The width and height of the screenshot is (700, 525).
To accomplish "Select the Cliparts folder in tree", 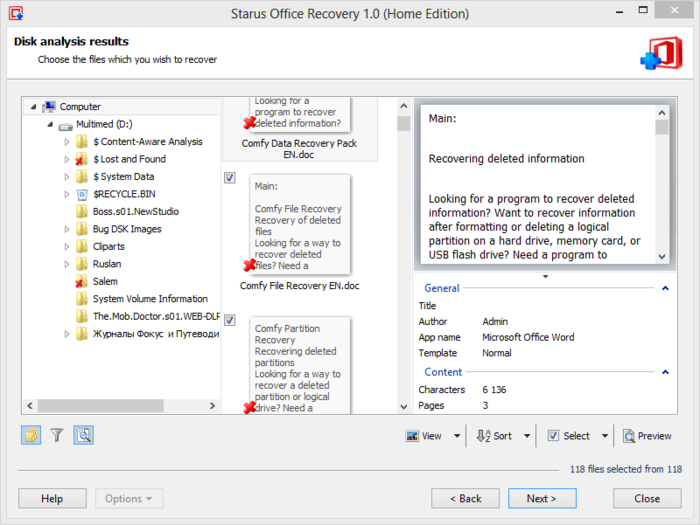I will (x=108, y=246).
